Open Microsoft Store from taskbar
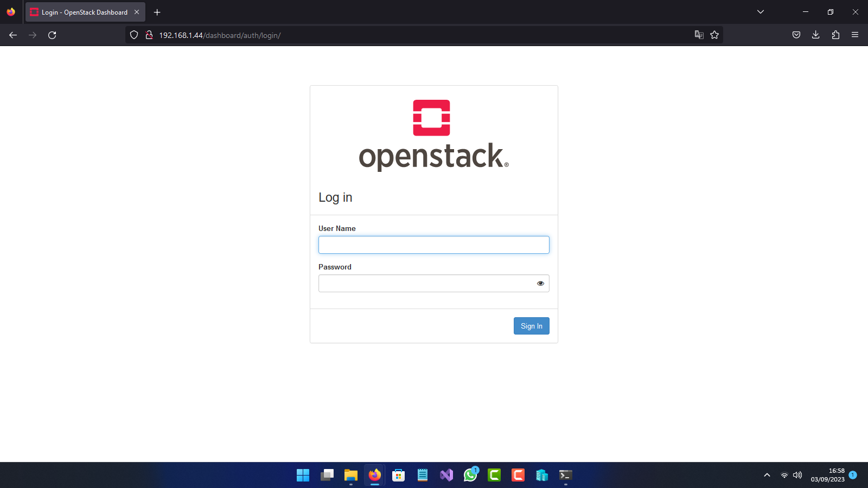The width and height of the screenshot is (868, 488). [x=399, y=476]
